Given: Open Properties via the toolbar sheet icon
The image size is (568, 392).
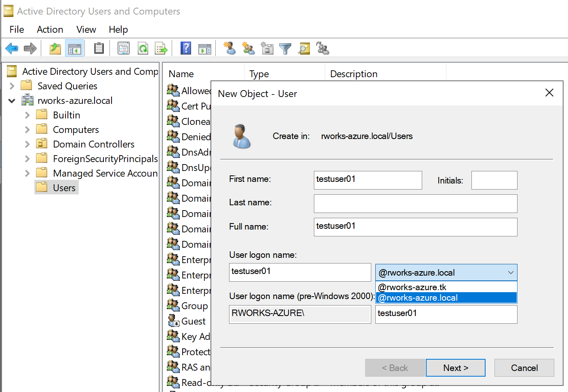Looking at the screenshot, I should point(124,49).
